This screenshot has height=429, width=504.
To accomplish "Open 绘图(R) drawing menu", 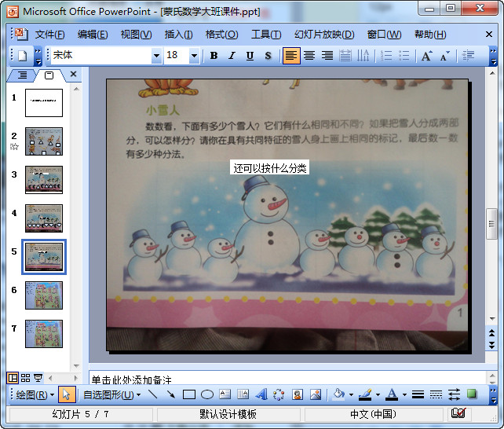I will tap(35, 394).
